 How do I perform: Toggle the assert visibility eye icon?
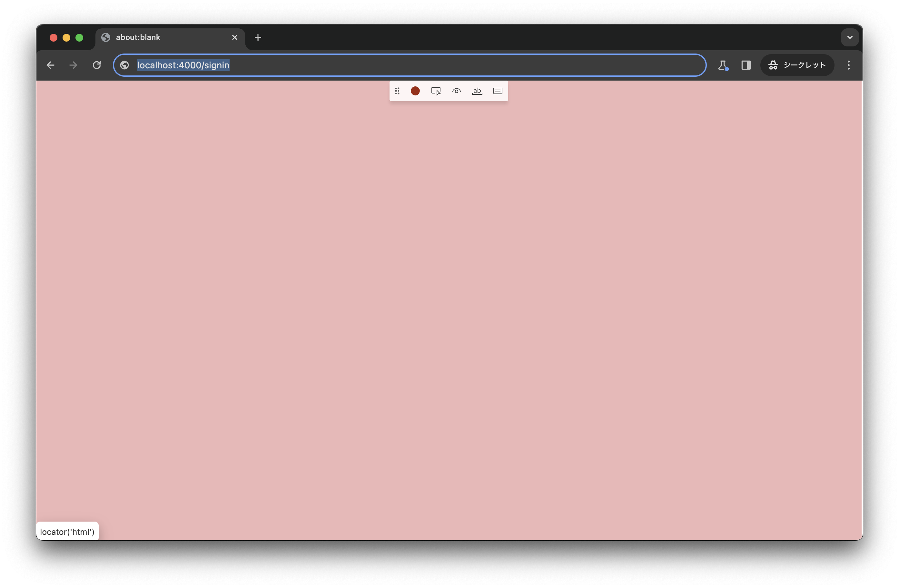[x=456, y=91]
